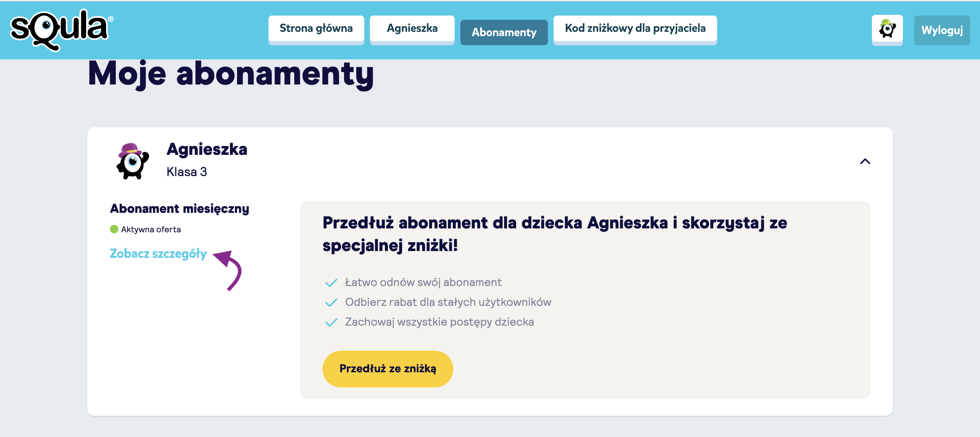Click the Agnieszka name heading in card
This screenshot has height=437, width=980.
point(207,149)
